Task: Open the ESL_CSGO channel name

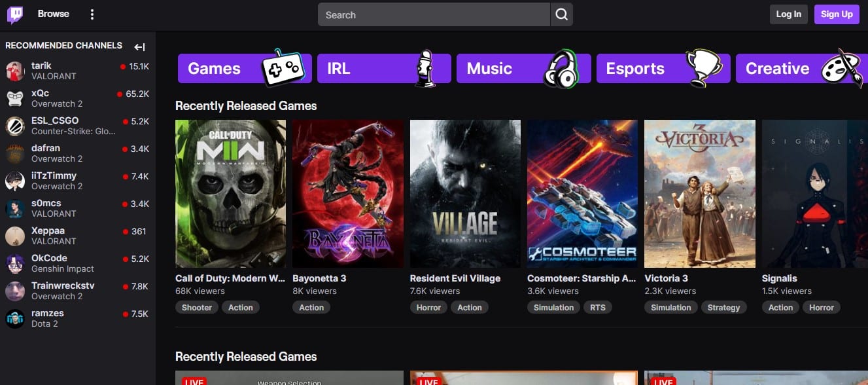Action: pos(55,120)
